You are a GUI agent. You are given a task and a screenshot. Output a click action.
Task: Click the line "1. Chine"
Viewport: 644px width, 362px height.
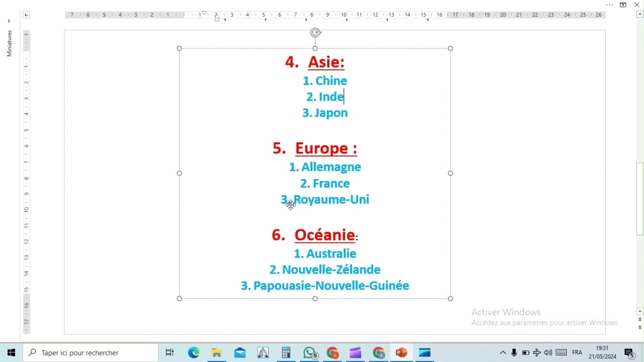pyautogui.click(x=325, y=81)
